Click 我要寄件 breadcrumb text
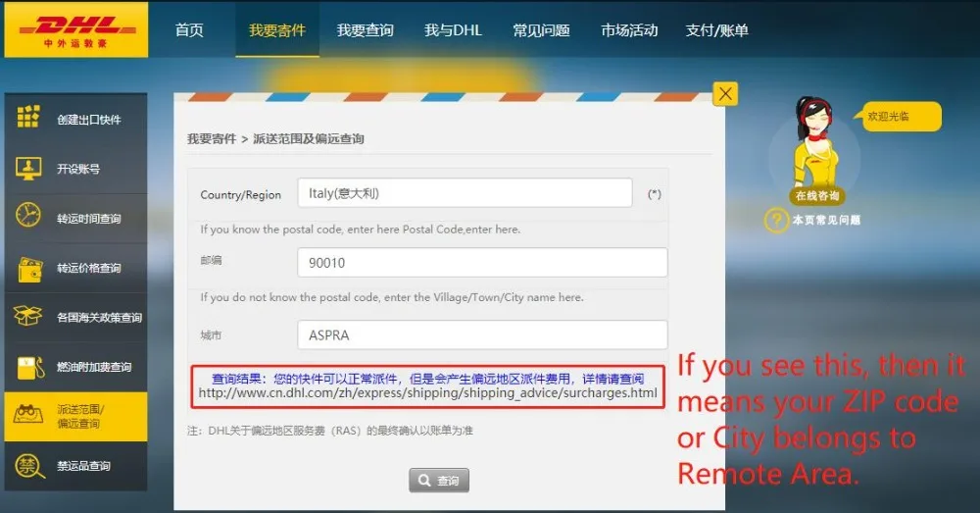 (212, 139)
